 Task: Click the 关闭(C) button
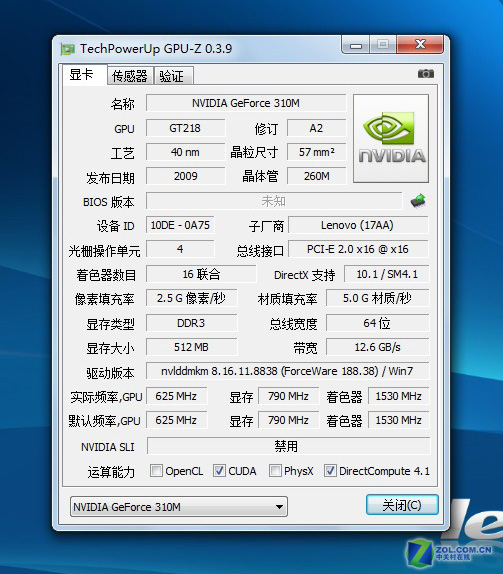tap(402, 505)
